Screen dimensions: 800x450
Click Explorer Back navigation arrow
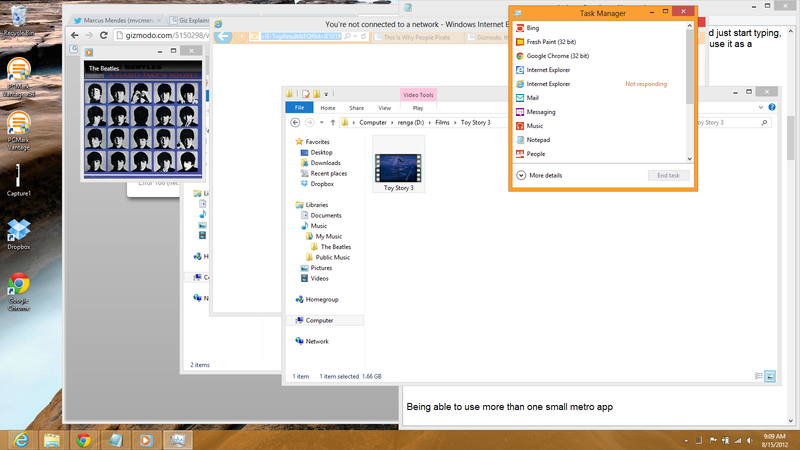(295, 122)
